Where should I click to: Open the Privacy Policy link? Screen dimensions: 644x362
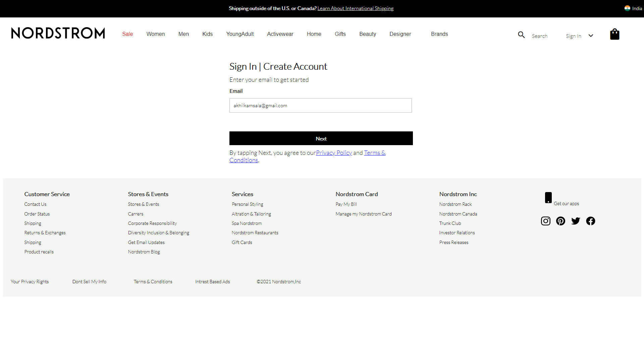point(334,153)
